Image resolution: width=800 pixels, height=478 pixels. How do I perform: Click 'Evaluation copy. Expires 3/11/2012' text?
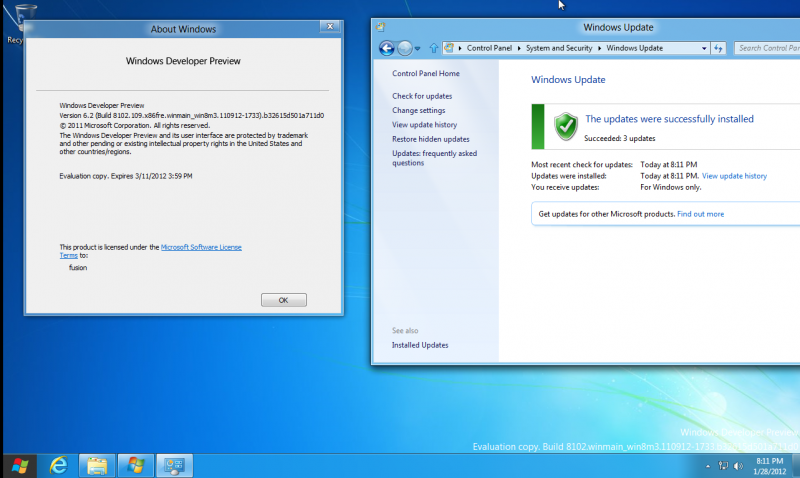[x=126, y=176]
